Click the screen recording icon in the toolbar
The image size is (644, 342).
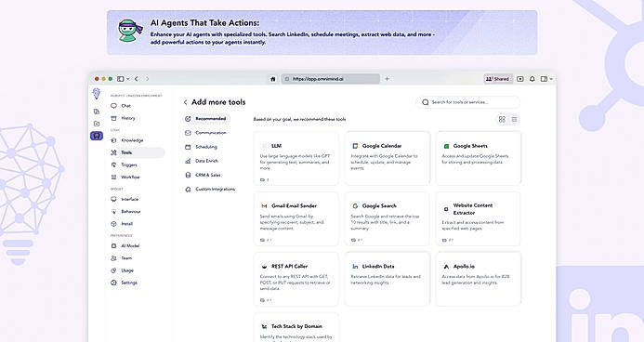pos(520,79)
